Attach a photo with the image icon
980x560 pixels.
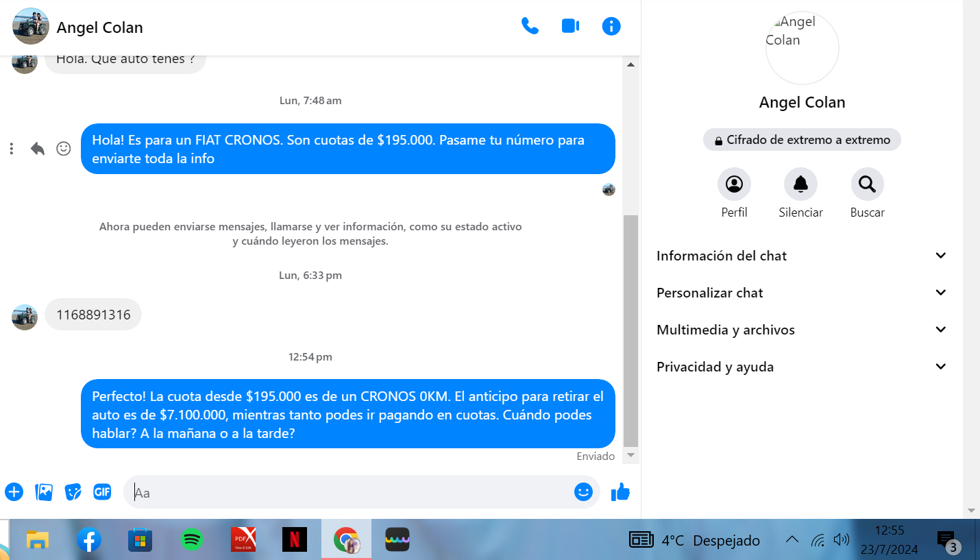(x=44, y=492)
